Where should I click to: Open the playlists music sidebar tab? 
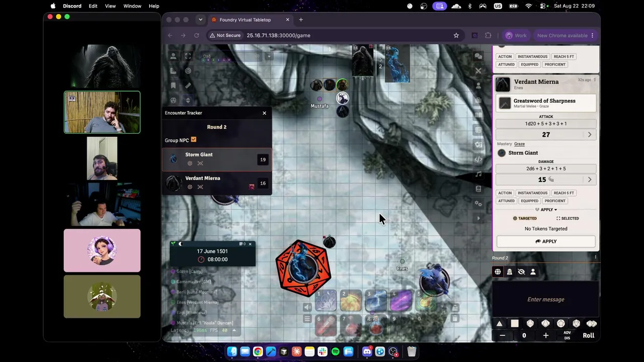point(478,174)
